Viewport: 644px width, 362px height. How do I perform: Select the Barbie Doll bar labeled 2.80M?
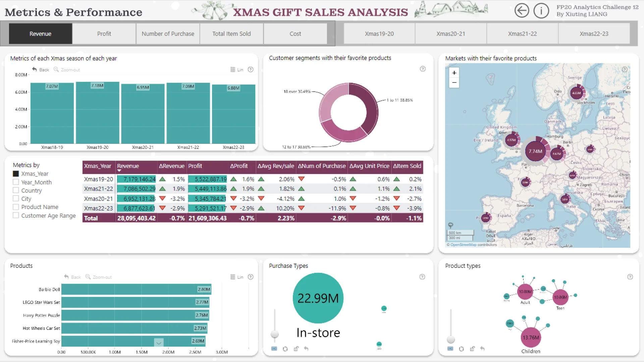point(136,289)
